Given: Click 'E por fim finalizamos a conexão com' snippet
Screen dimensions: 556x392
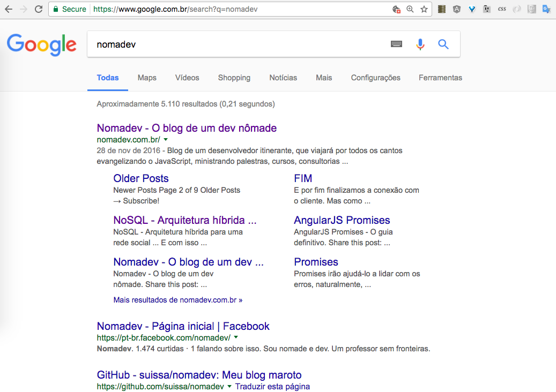Looking at the screenshot, I should pyautogui.click(x=357, y=190).
